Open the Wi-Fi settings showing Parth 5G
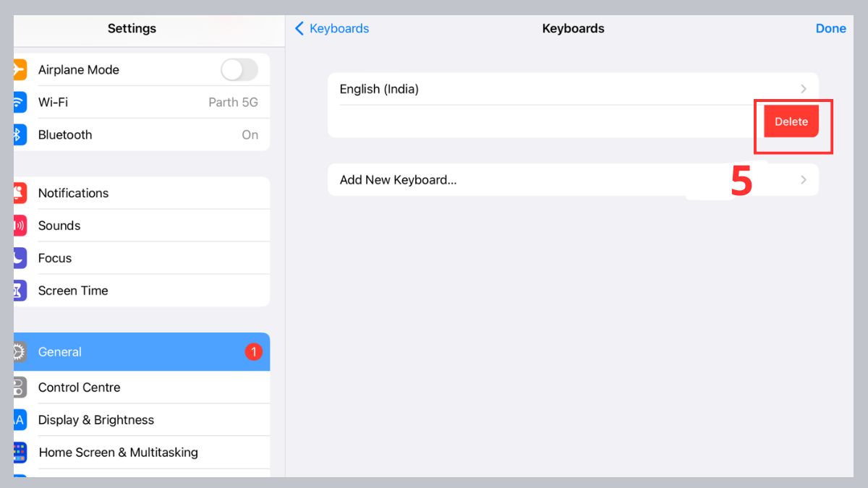 coord(145,102)
